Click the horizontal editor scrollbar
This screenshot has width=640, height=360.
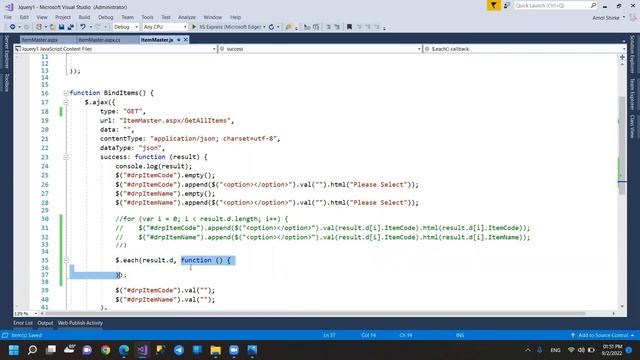pyautogui.click(x=315, y=313)
